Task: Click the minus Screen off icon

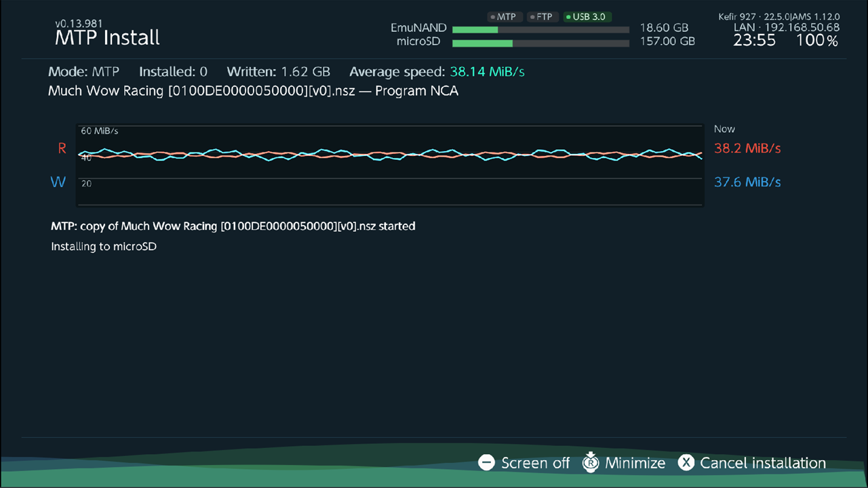Action: (x=486, y=463)
